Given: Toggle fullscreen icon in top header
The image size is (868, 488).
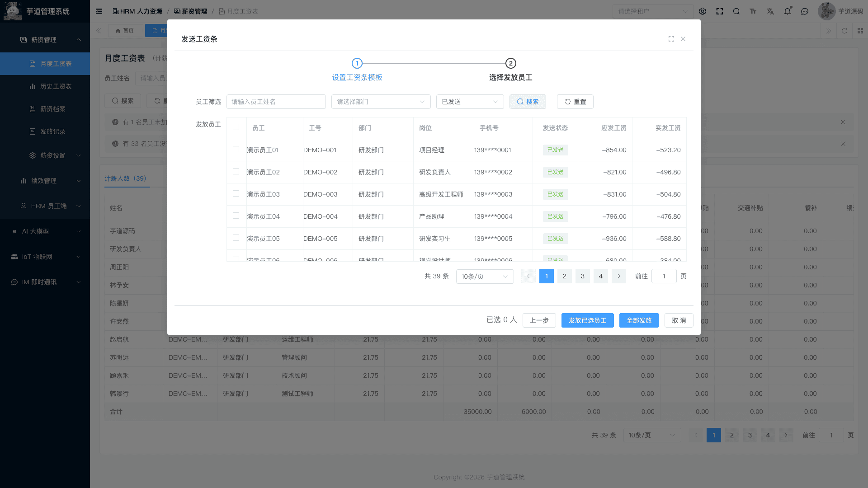Looking at the screenshot, I should click(720, 11).
